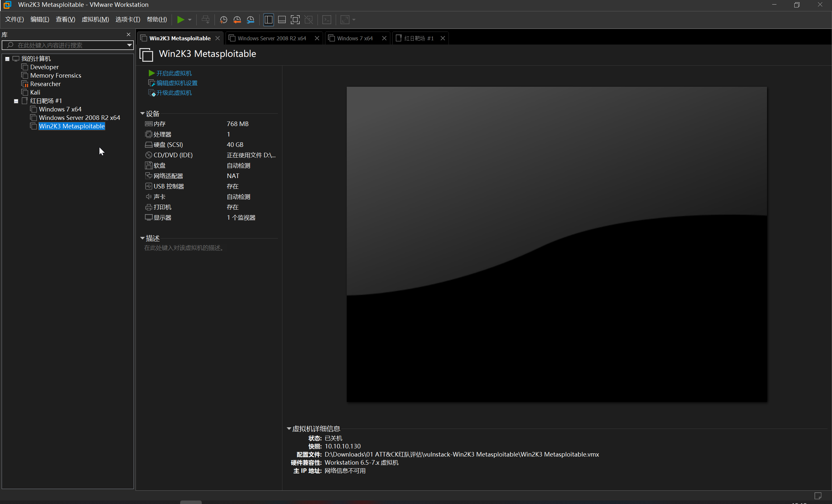The image size is (832, 504).
Task: Select Memory Forensics in the library
Action: tap(55, 76)
